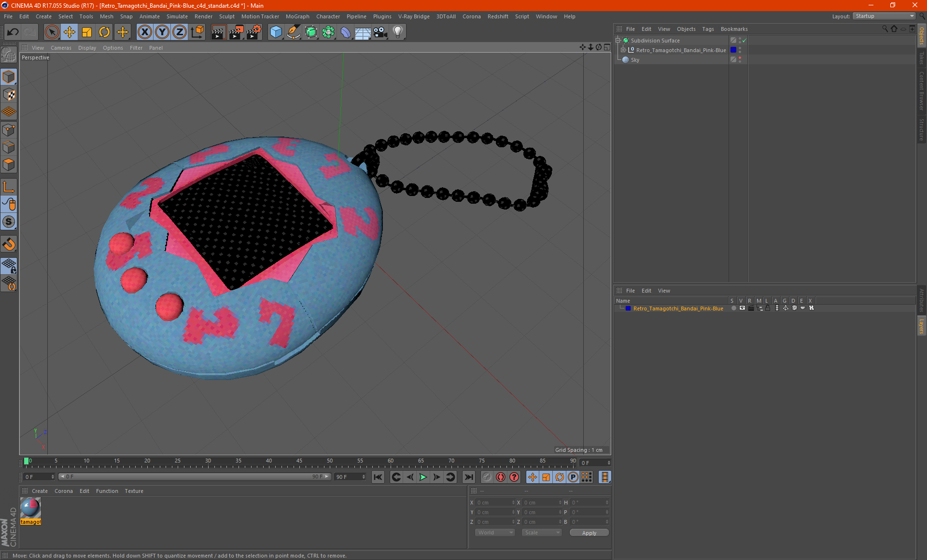Jump to start of animation
The height and width of the screenshot is (560, 927).
(x=378, y=477)
